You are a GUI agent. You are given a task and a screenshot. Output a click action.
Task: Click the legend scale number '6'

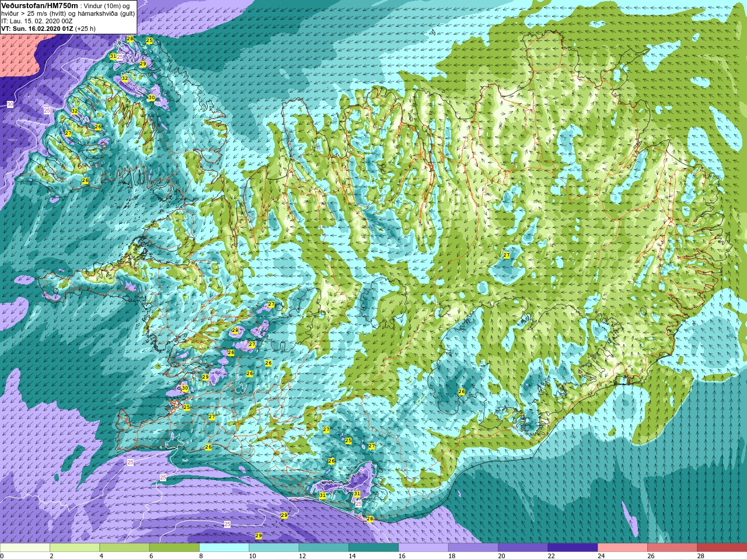tap(151, 556)
